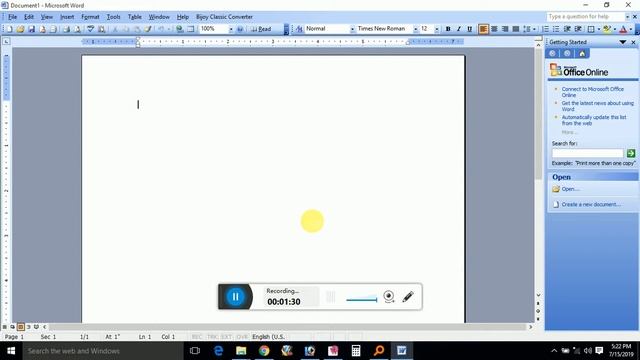
Task: Click the Type a question for help box
Action: (586, 17)
